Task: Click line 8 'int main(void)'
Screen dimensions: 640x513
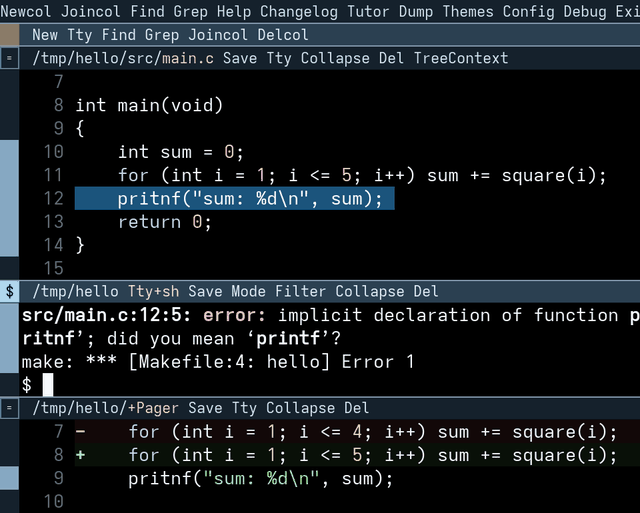Action: click(149, 105)
